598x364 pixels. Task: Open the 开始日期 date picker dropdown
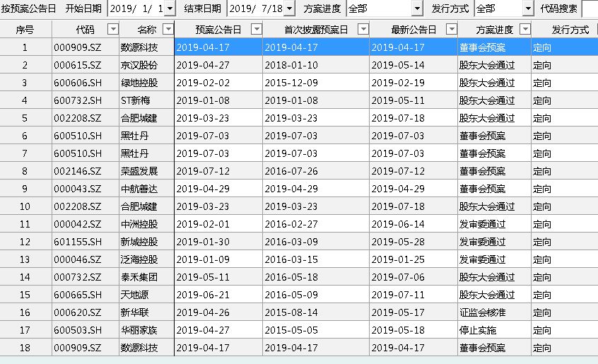[170, 8]
